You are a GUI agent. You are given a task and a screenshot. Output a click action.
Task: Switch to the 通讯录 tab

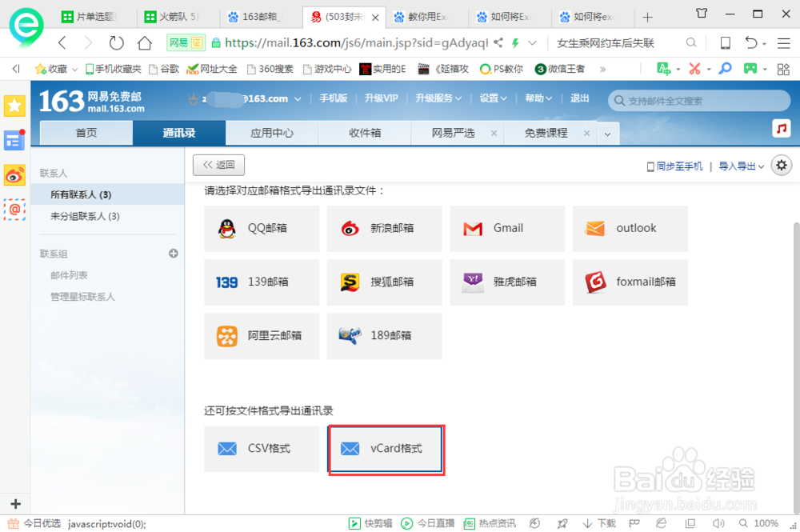[x=179, y=133]
